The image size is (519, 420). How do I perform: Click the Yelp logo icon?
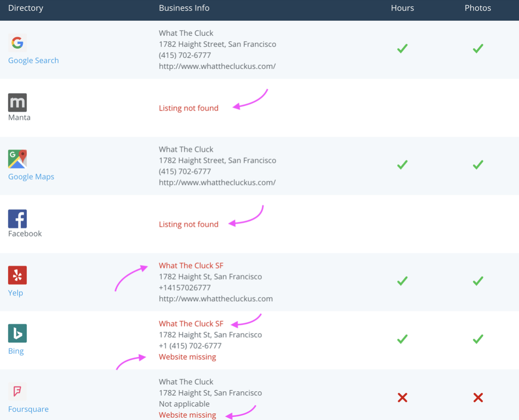(17, 275)
